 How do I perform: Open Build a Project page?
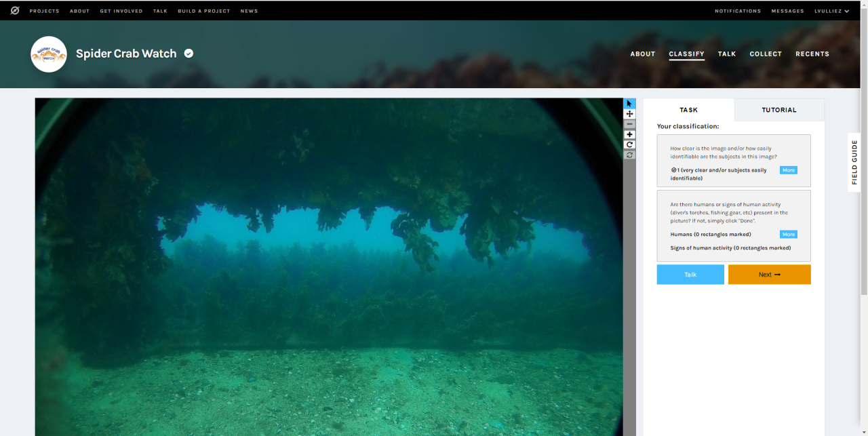(x=204, y=11)
